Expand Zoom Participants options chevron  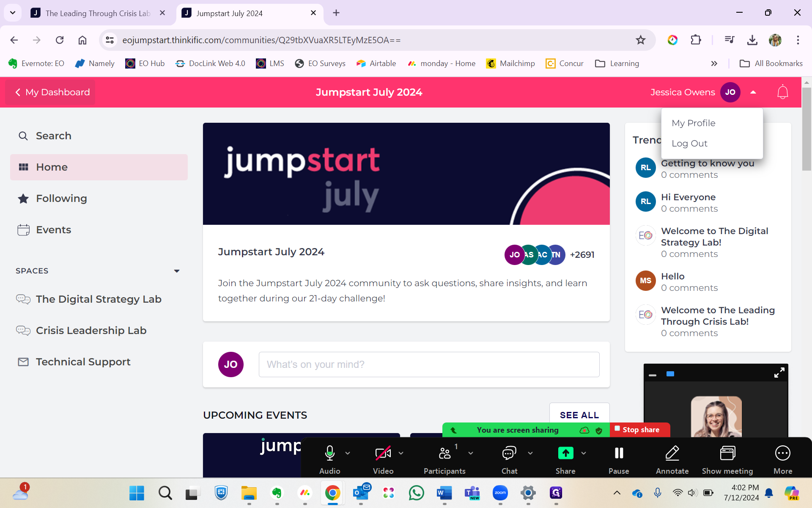pyautogui.click(x=471, y=453)
